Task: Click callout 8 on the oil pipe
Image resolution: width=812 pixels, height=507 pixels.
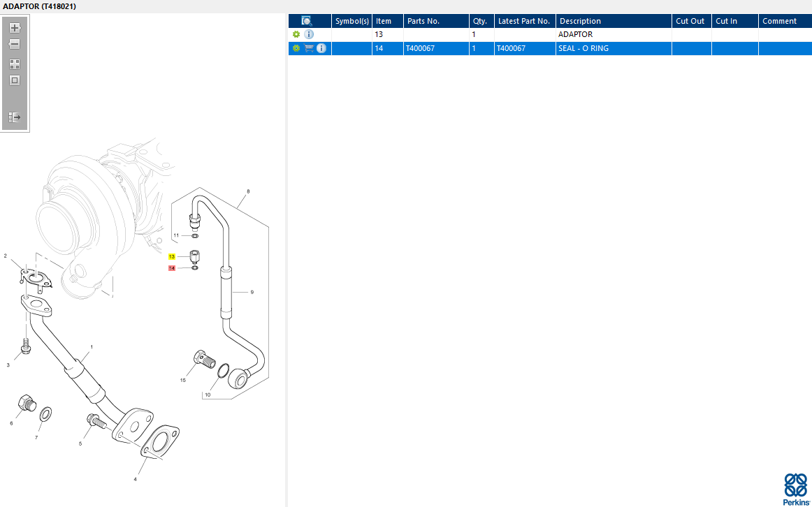Action: pyautogui.click(x=248, y=191)
